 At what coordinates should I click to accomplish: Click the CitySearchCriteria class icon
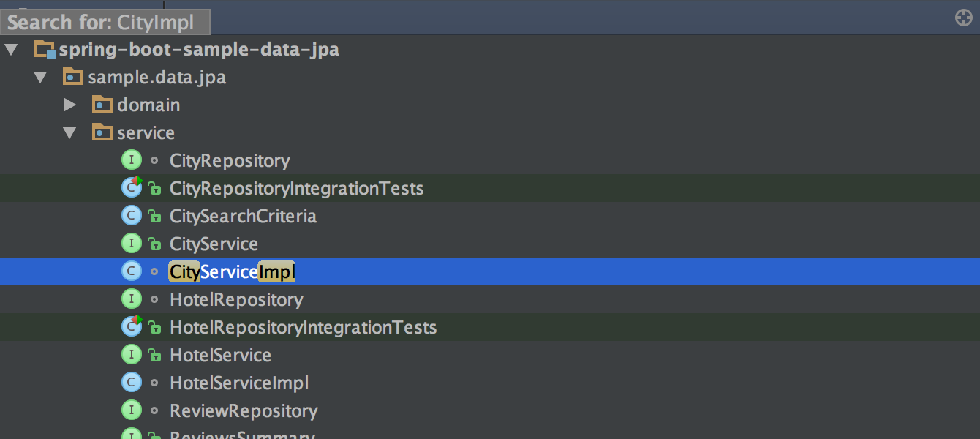click(x=131, y=216)
